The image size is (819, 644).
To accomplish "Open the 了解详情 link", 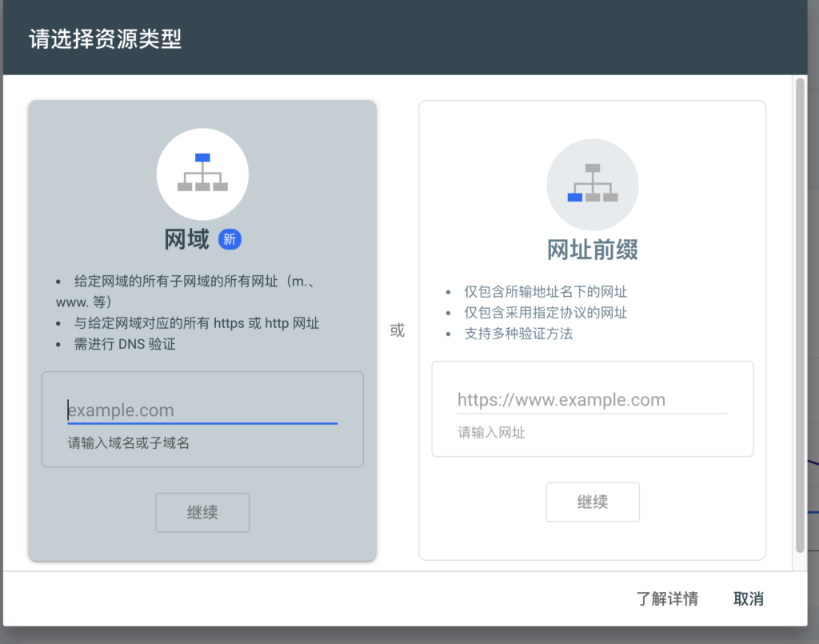I will (667, 598).
